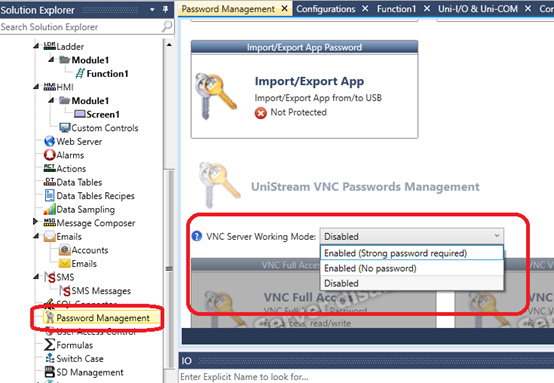Click the IO explicit name search field
Viewport: 554px width, 383px height.
coord(366,377)
